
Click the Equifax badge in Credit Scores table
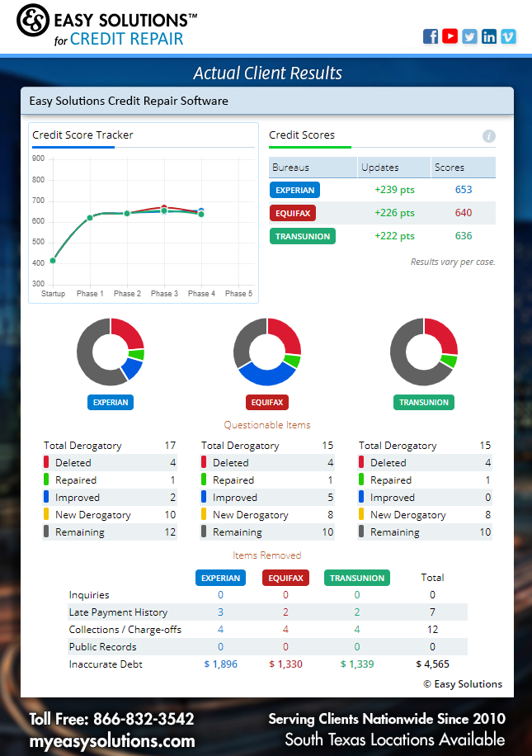(x=293, y=213)
